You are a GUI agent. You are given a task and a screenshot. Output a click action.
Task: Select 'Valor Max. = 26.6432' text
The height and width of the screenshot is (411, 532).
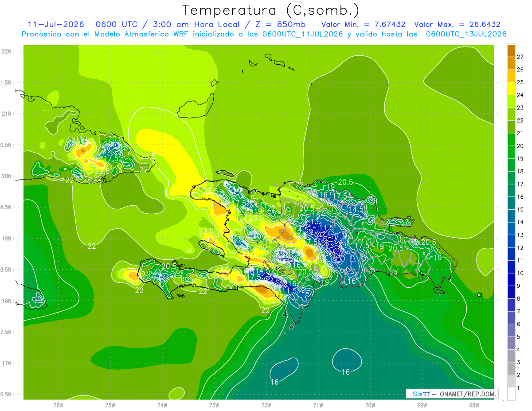coord(457,25)
